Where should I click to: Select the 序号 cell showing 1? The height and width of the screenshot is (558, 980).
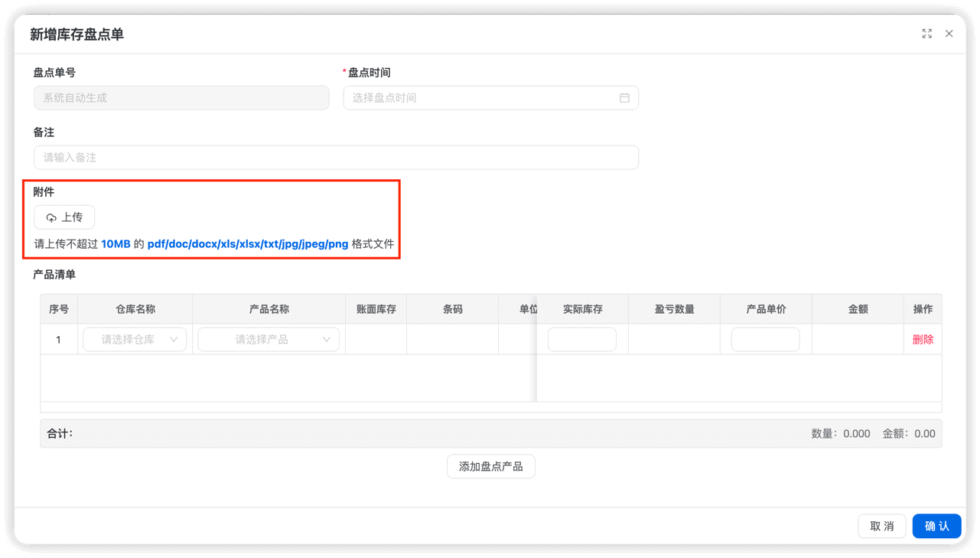[x=58, y=340]
